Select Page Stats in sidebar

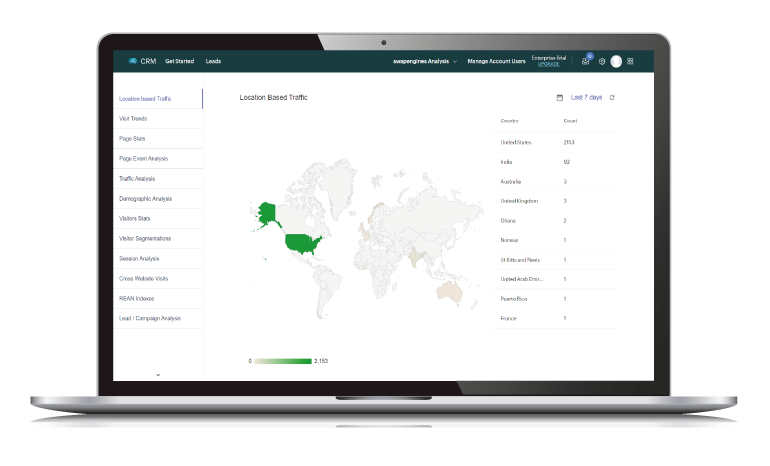158,139
